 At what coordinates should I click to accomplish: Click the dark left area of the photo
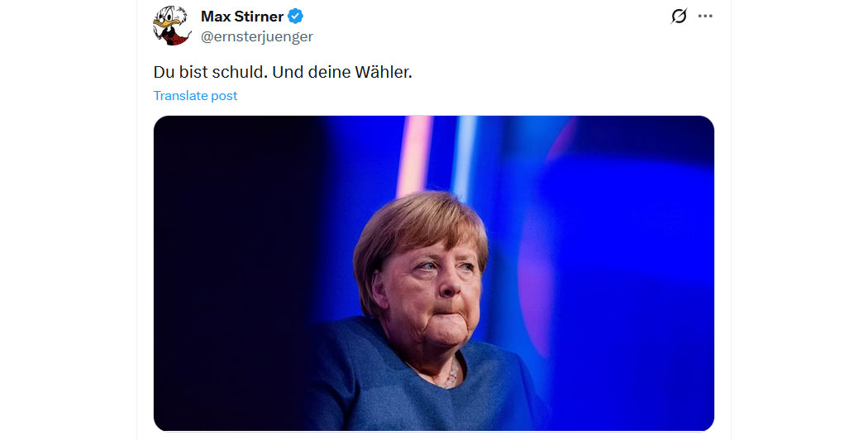point(232,271)
